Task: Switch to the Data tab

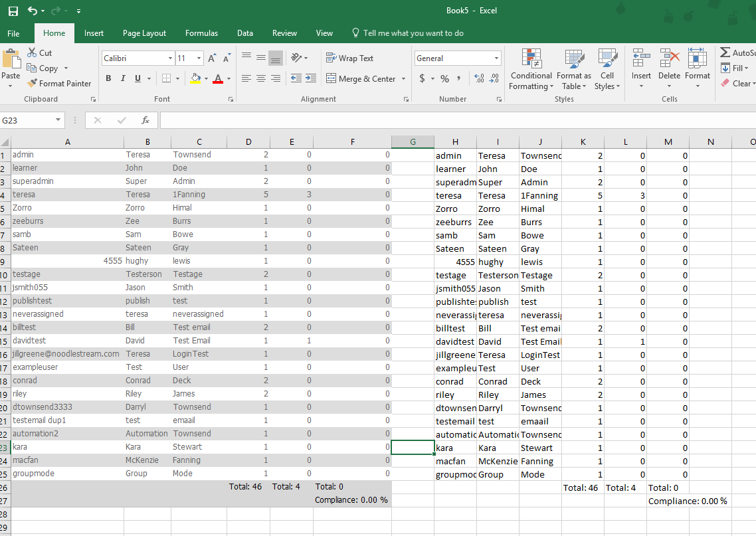Action: pos(245,33)
